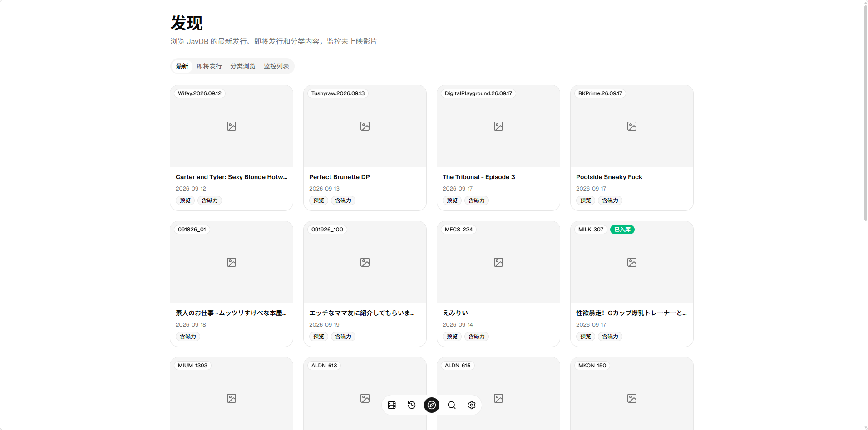Click the MIUM-1393 code label
Screen dimensions: 868x430
pos(192,366)
